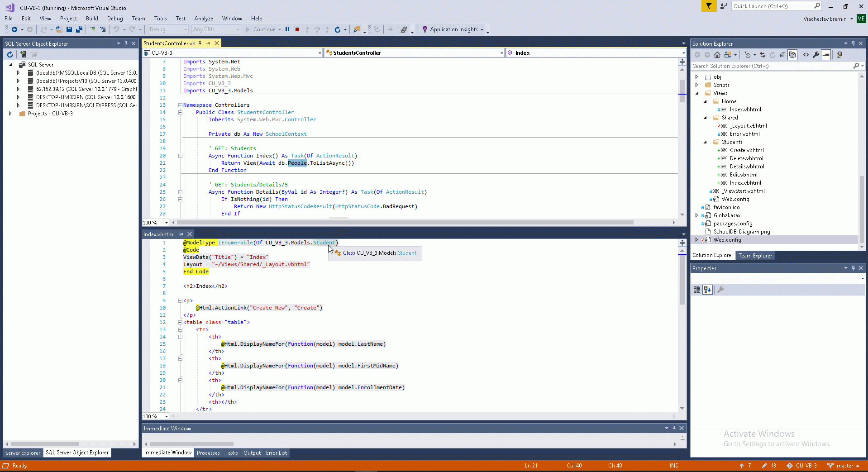868x472 pixels.
Task: Switch to the Output tab
Action: (x=252, y=453)
